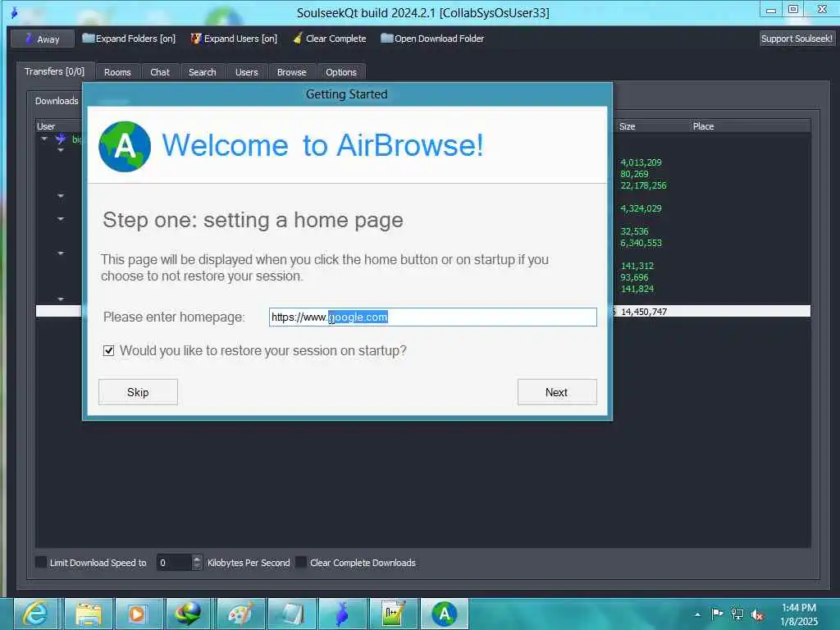Switch to the Browse tab
The width and height of the screenshot is (840, 630).
(x=291, y=72)
